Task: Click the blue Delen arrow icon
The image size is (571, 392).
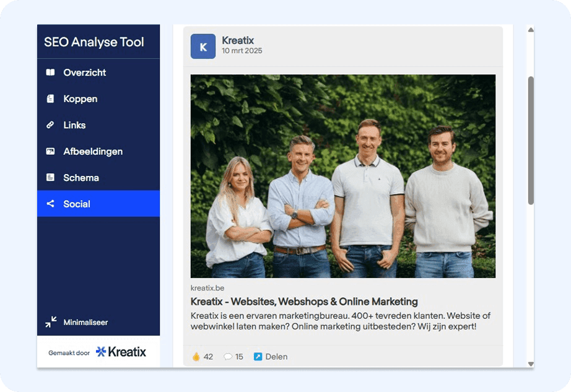Action: (258, 357)
